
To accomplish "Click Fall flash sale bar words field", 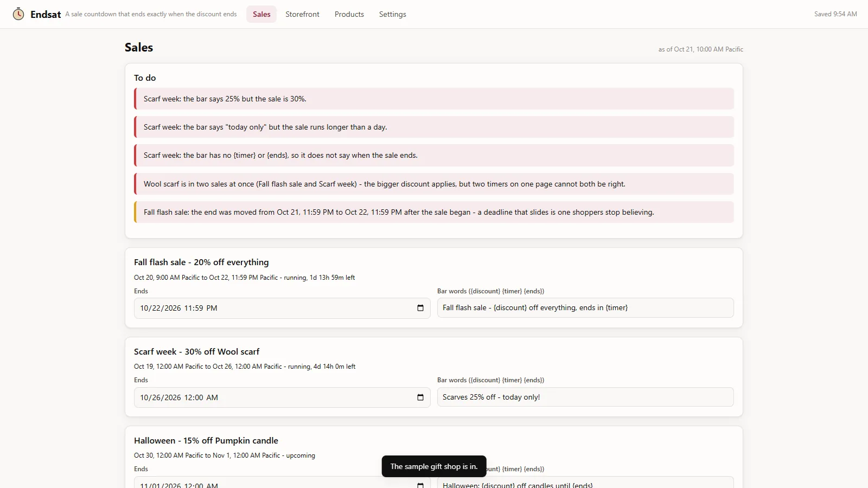I will (585, 307).
